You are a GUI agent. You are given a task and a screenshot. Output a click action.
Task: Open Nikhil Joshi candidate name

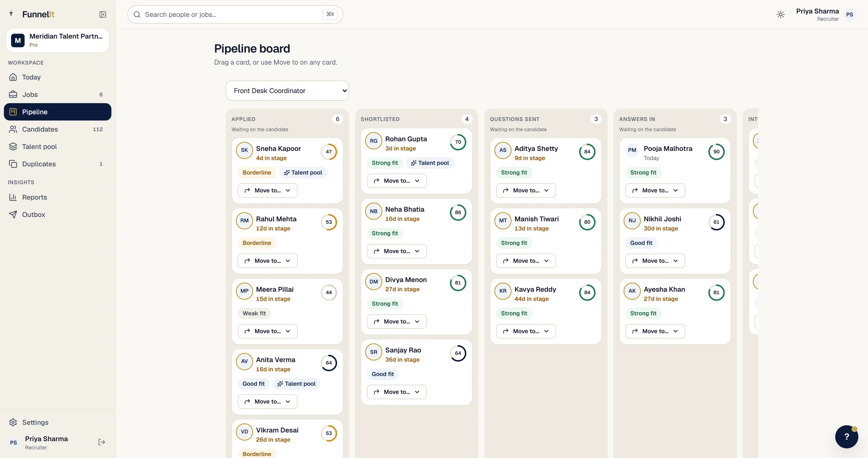click(662, 219)
